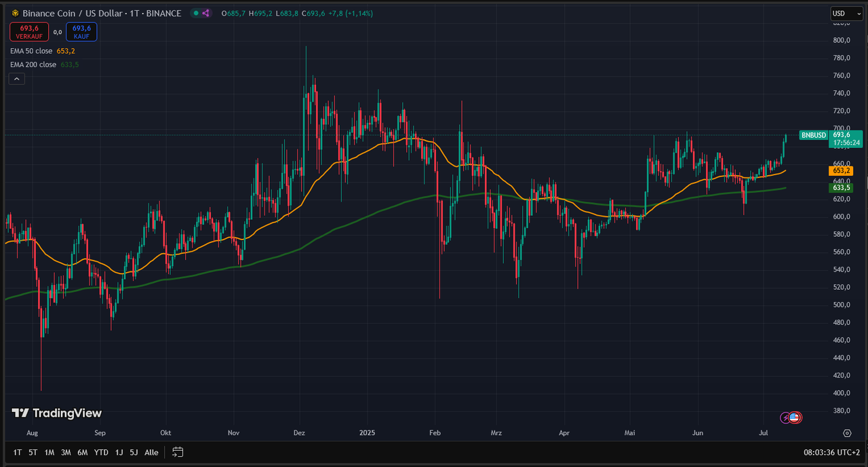868x467 pixels.
Task: Open the USD currency dropdown
Action: click(847, 14)
